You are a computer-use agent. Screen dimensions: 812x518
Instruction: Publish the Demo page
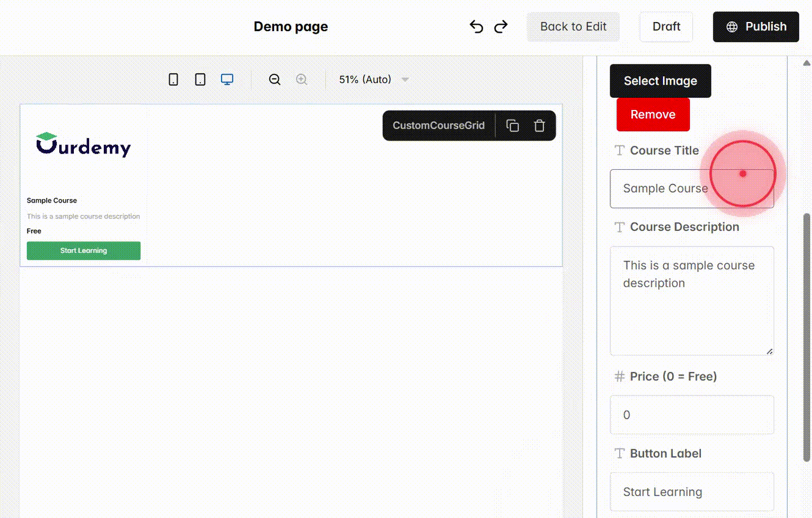click(x=756, y=26)
